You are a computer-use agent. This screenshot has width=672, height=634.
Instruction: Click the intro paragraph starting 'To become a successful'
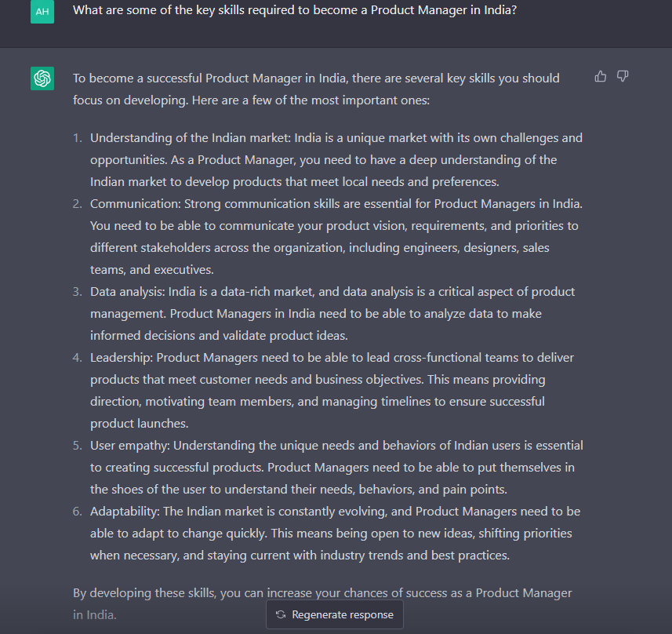coord(316,89)
